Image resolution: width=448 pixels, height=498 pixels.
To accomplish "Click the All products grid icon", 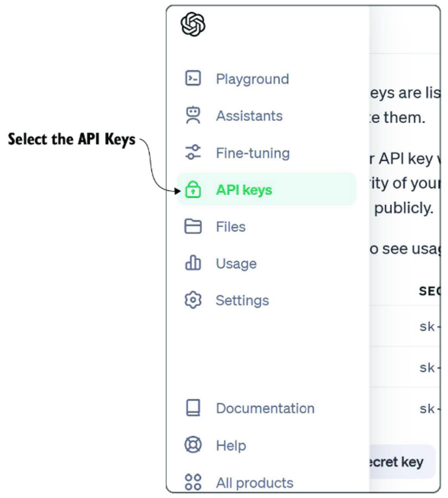I will point(193,482).
